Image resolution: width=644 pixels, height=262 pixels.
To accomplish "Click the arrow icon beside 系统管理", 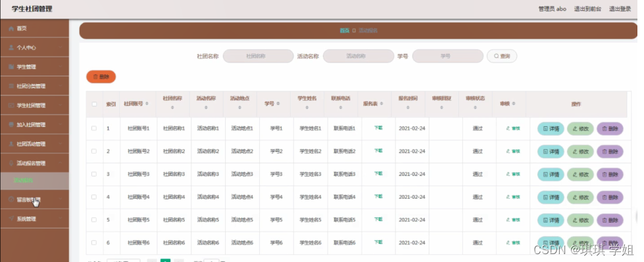I will coord(11,219).
